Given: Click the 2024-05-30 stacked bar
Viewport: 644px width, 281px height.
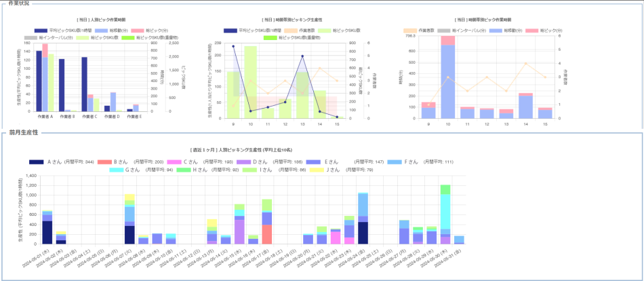Looking at the screenshot, I should tap(445, 217).
